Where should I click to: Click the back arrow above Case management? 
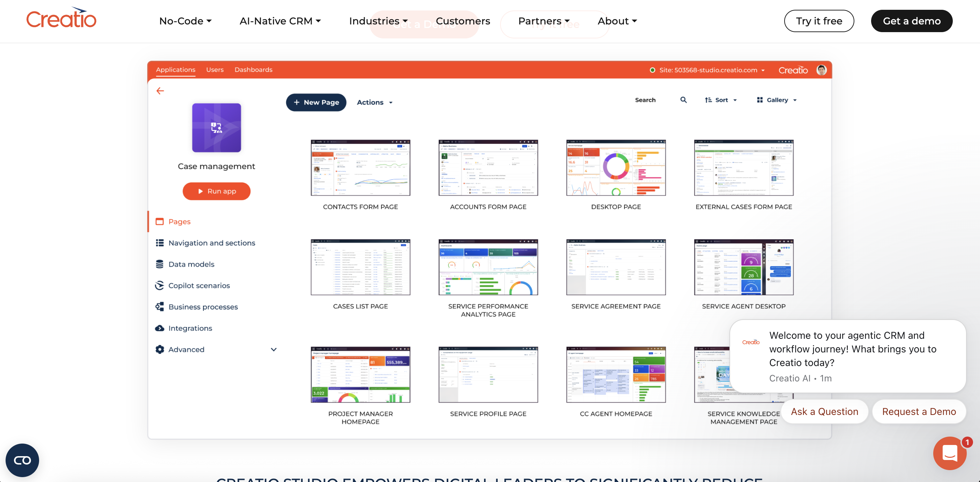pyautogui.click(x=160, y=90)
